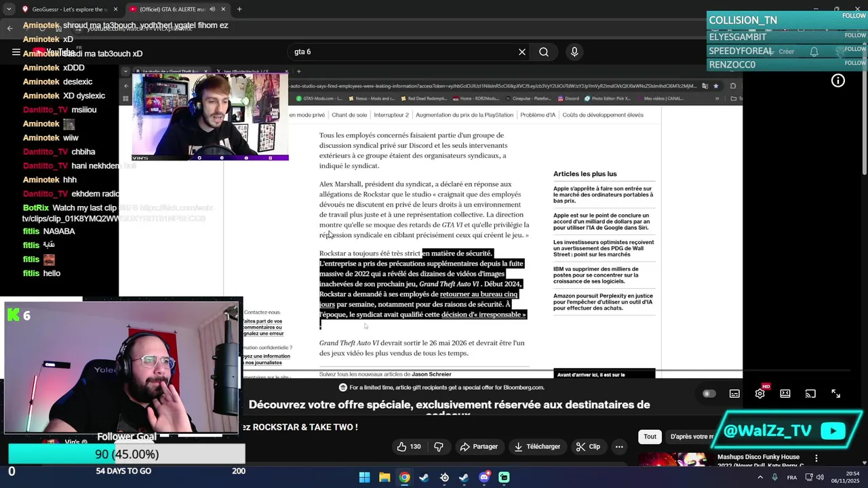Bookmark page with the star icon
This screenshot has width=868, height=488.
(x=715, y=86)
